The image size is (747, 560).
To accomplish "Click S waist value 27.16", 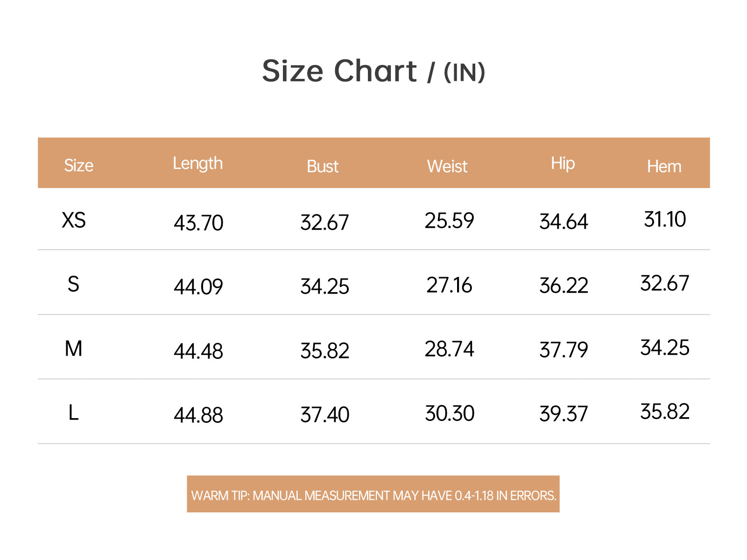I will pyautogui.click(x=449, y=285).
